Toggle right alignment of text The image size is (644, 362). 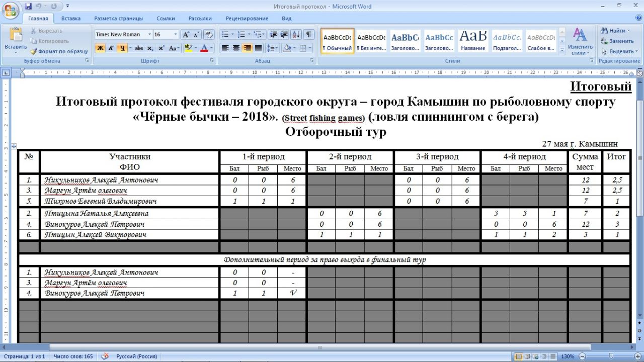tap(247, 48)
